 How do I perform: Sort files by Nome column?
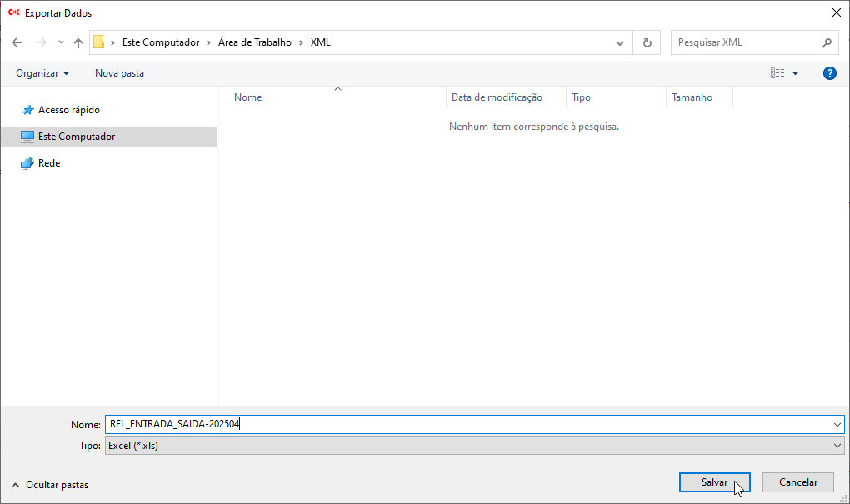coord(248,97)
